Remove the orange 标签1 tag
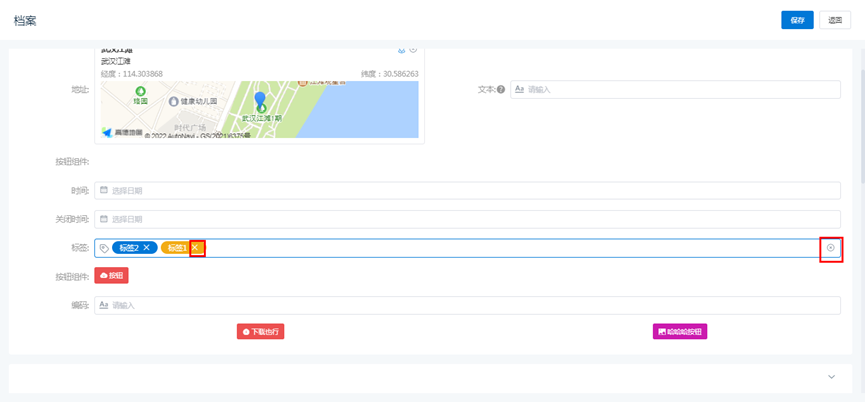865x402 pixels. 197,248
